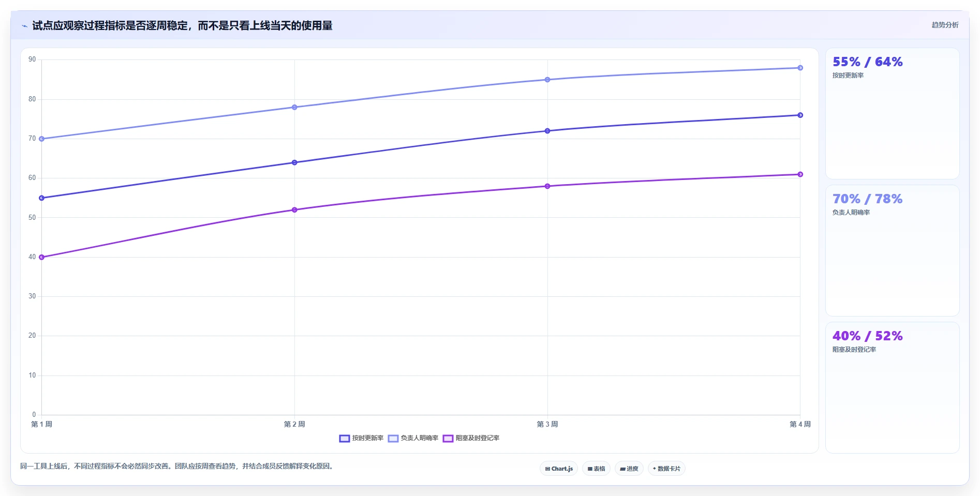The image size is (980, 496).
Task: Click the 阻塞及时登记率 data point at 第 1 周
Action: coord(42,257)
